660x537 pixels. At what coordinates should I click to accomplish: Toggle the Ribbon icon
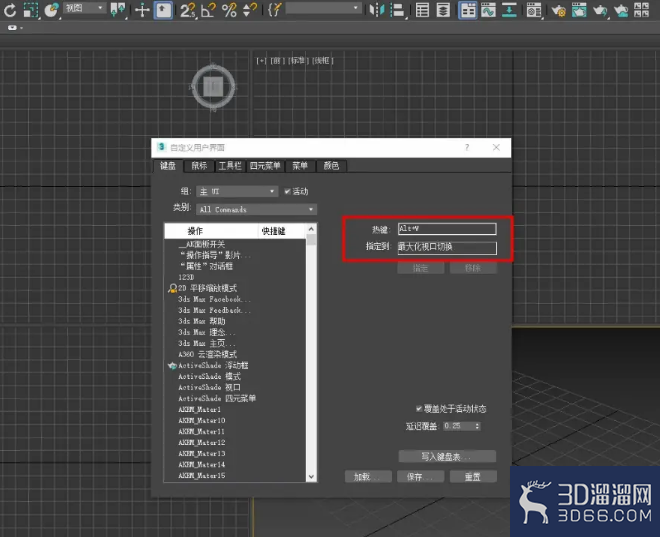coord(468,10)
